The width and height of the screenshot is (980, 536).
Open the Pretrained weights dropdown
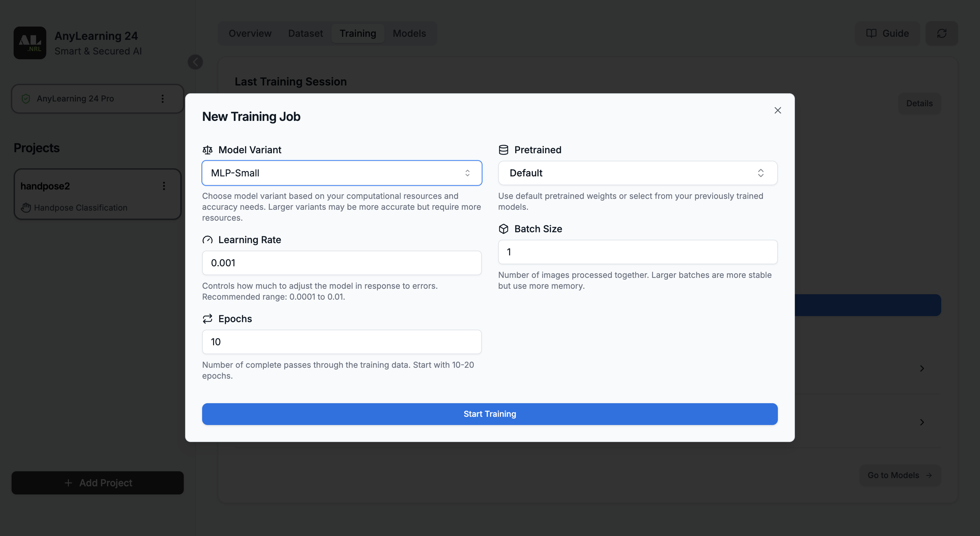[x=638, y=173]
